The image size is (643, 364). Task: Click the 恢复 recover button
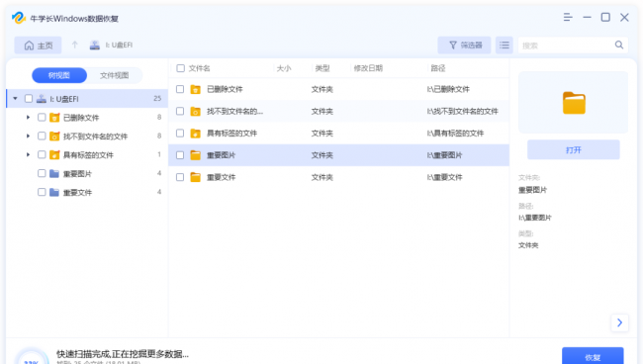(593, 356)
